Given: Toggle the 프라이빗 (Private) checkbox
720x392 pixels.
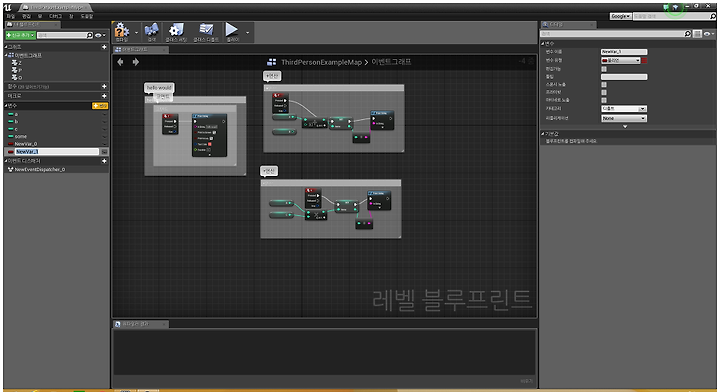Looking at the screenshot, I should 604,92.
